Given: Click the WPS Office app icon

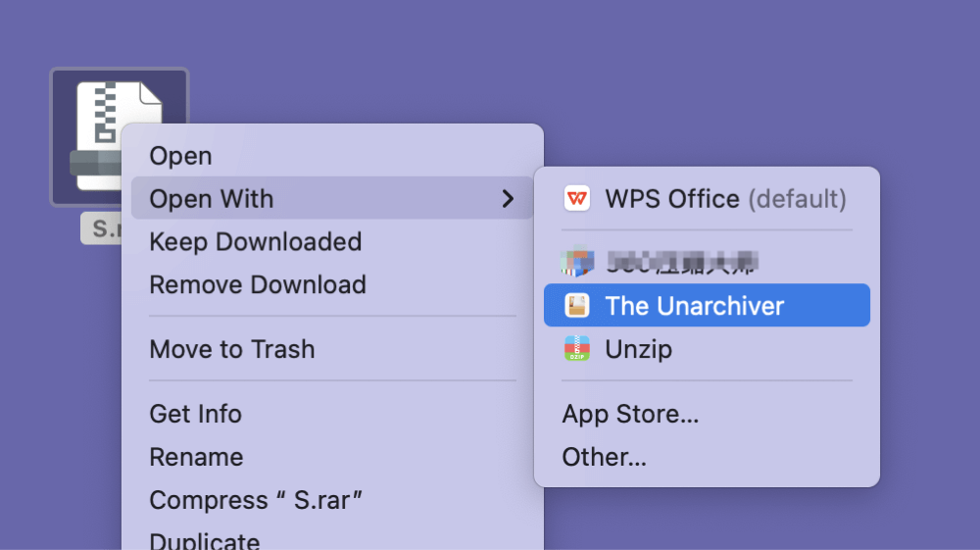Looking at the screenshot, I should [577, 199].
